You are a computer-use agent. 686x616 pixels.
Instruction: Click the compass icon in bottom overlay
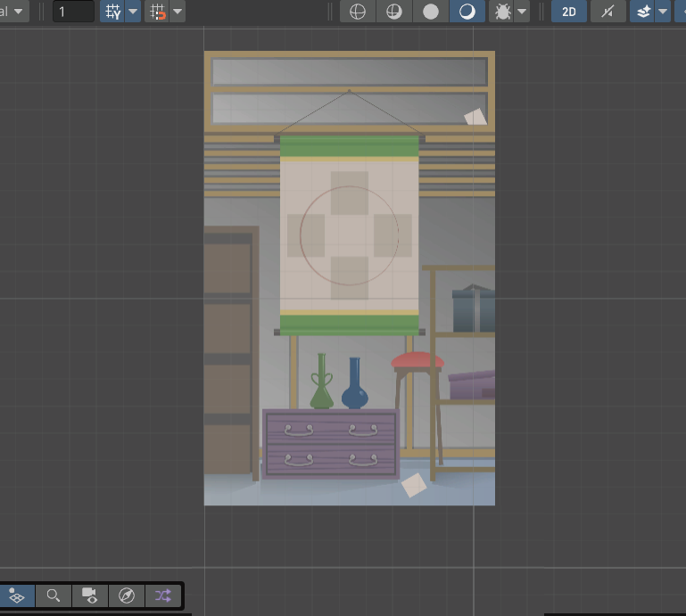coord(126,595)
